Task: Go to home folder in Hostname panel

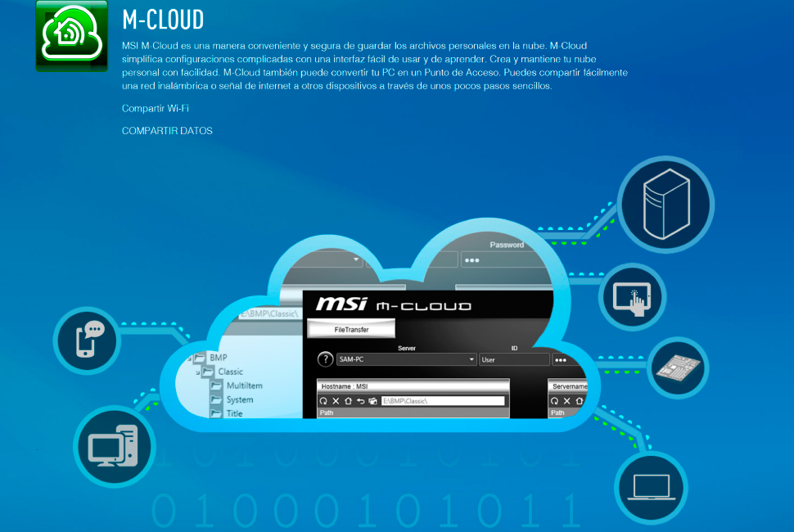Action: coord(348,401)
